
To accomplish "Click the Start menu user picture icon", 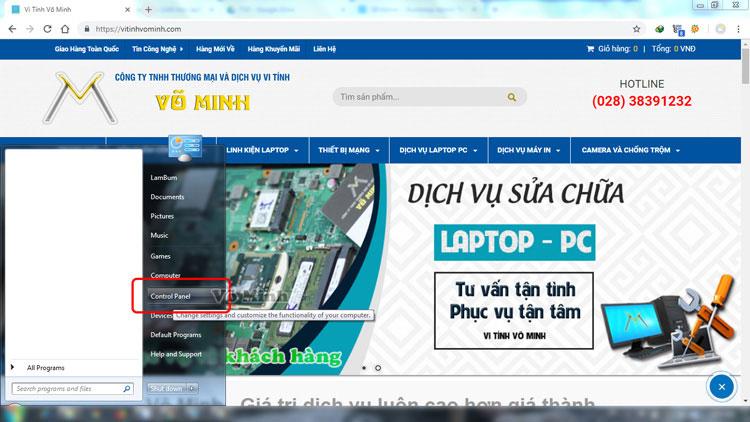I will point(185,147).
